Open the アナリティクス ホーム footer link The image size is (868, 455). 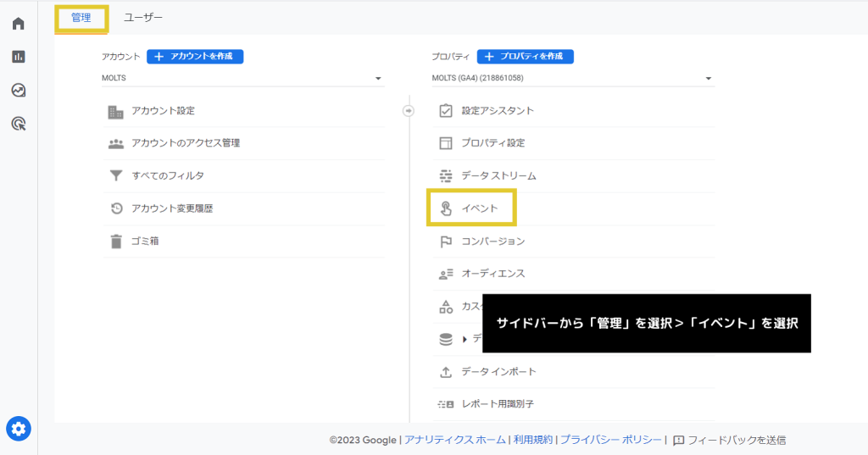click(x=454, y=440)
